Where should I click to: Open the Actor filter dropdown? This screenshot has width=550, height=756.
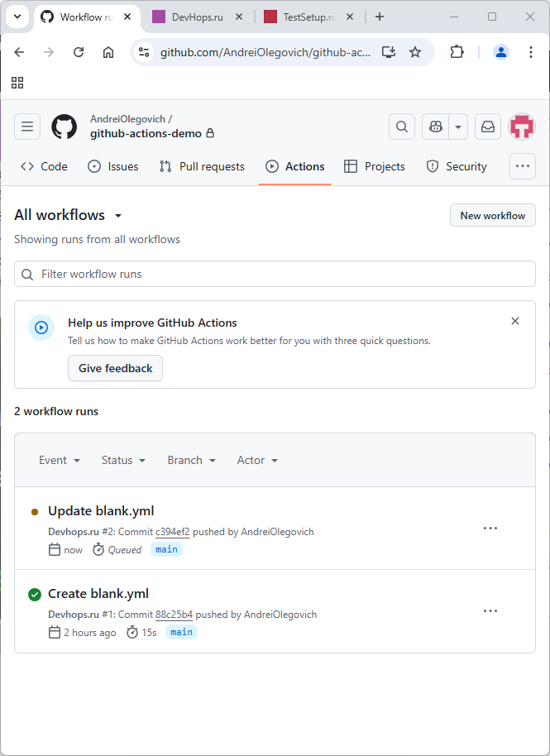coord(257,461)
